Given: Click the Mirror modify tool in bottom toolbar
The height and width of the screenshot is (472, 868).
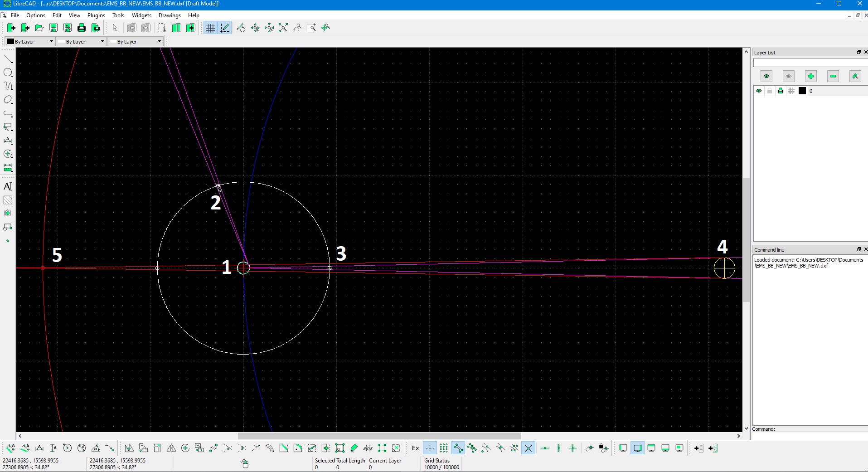Looking at the screenshot, I should click(x=171, y=448).
